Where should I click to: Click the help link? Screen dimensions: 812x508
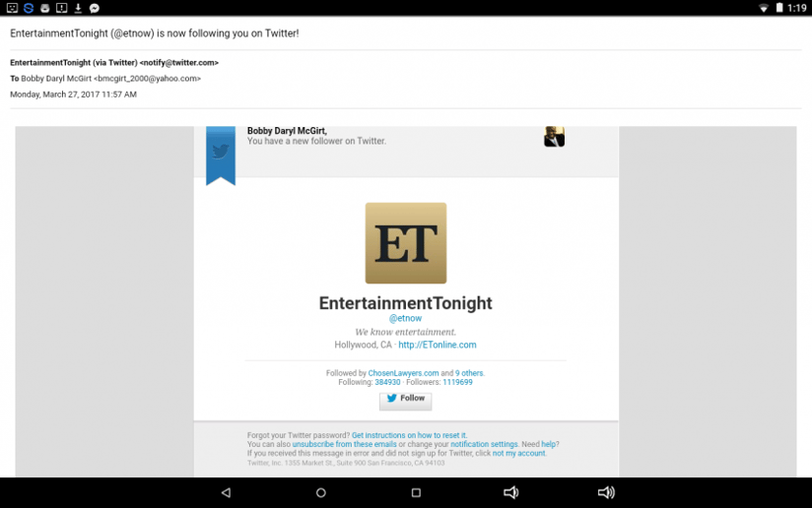549,444
